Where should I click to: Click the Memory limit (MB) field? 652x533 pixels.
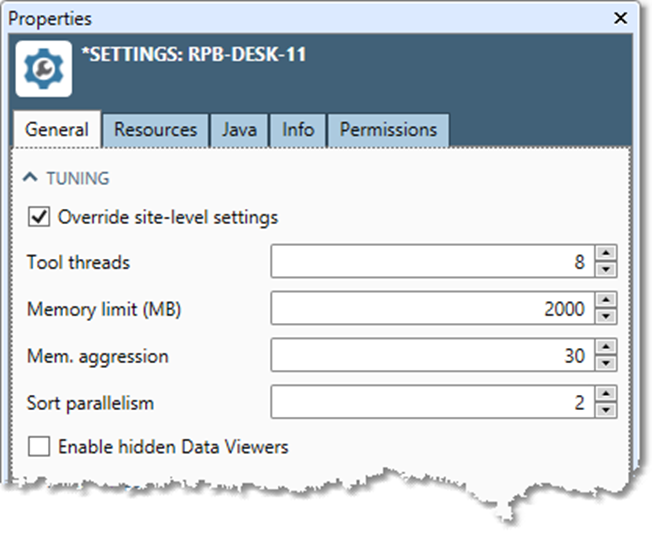point(430,309)
